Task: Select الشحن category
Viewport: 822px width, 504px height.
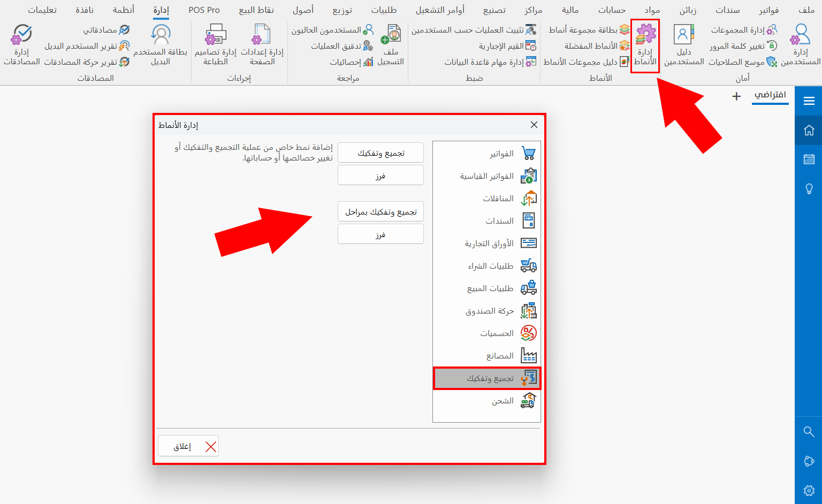Action: [x=486, y=401]
